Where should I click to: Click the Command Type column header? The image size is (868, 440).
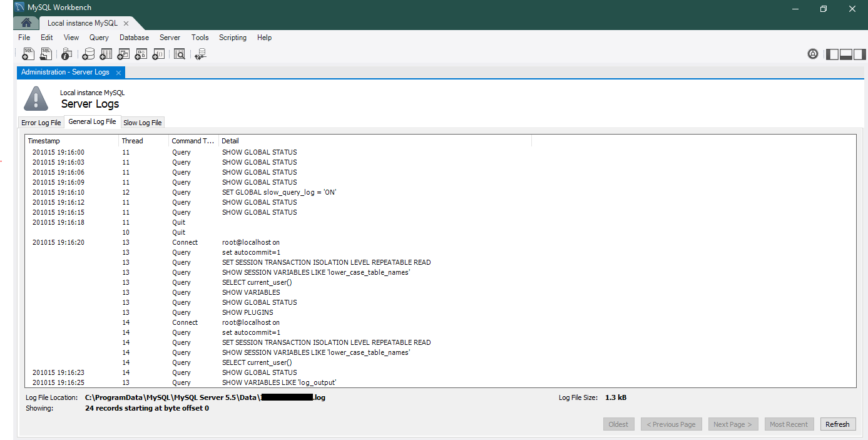(193, 141)
